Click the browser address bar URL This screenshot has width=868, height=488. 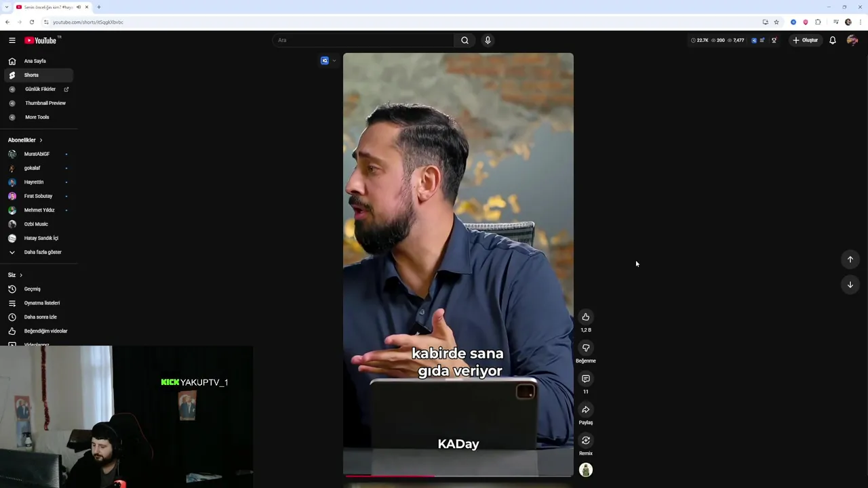[x=88, y=22]
